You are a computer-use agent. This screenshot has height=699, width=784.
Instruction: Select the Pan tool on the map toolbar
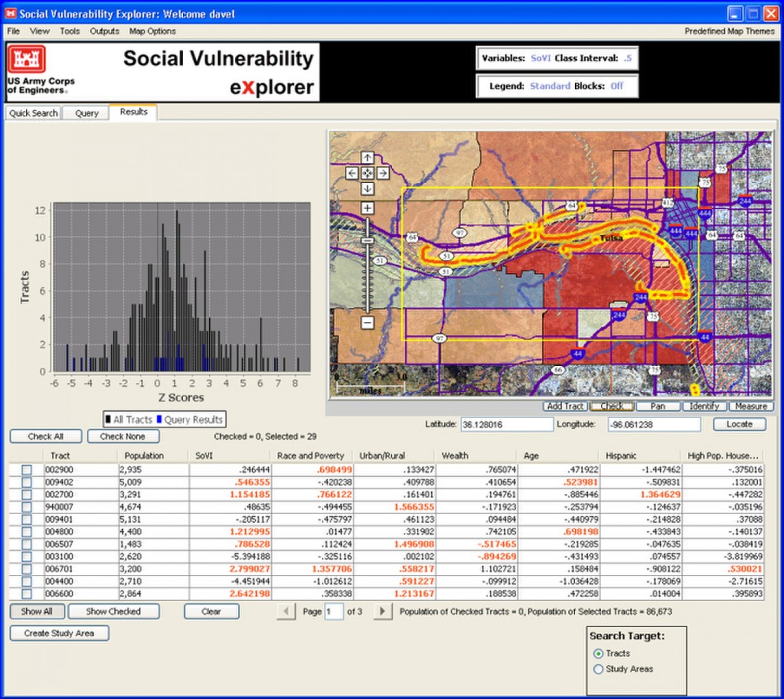pos(658,406)
